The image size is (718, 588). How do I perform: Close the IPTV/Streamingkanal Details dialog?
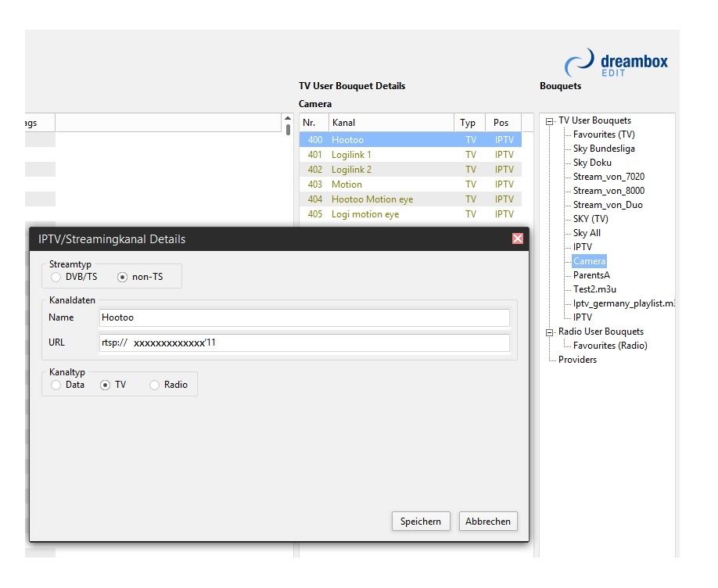[518, 238]
